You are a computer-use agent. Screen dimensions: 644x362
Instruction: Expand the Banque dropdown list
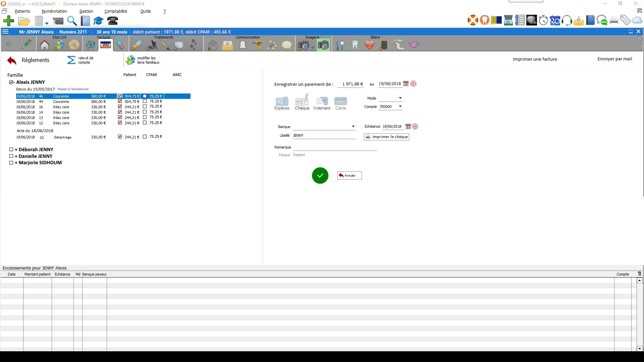coord(353,127)
